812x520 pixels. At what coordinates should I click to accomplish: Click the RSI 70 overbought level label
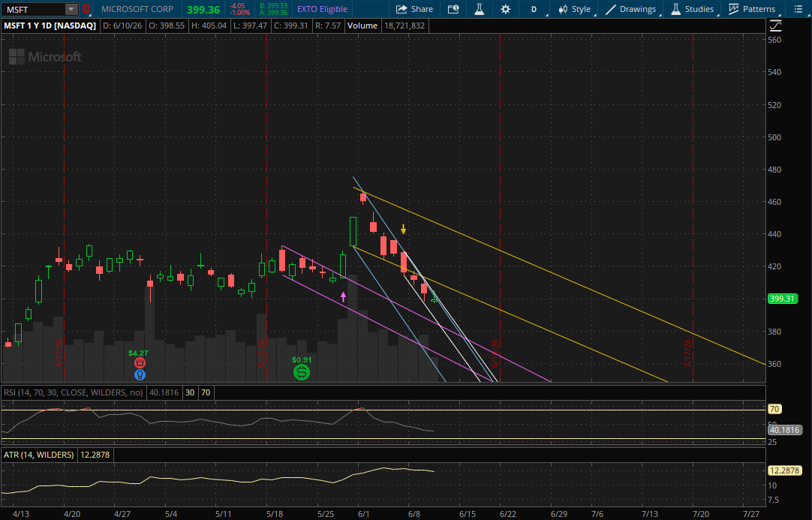206,392
